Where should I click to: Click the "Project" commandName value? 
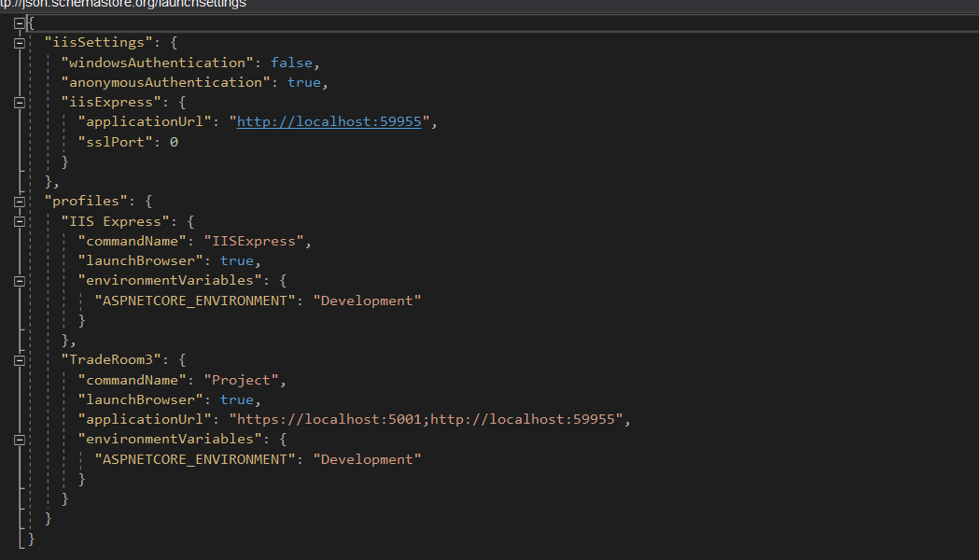click(x=241, y=380)
